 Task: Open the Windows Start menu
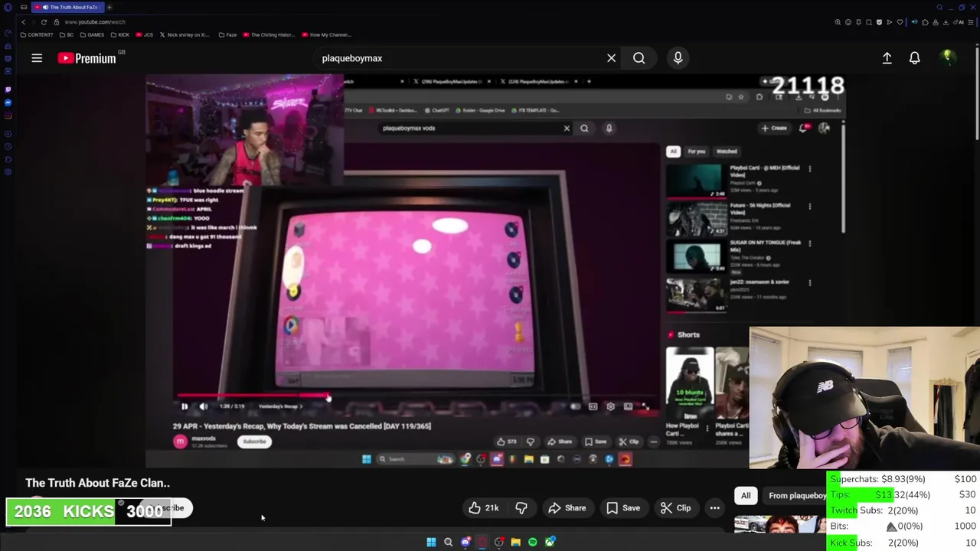431,542
